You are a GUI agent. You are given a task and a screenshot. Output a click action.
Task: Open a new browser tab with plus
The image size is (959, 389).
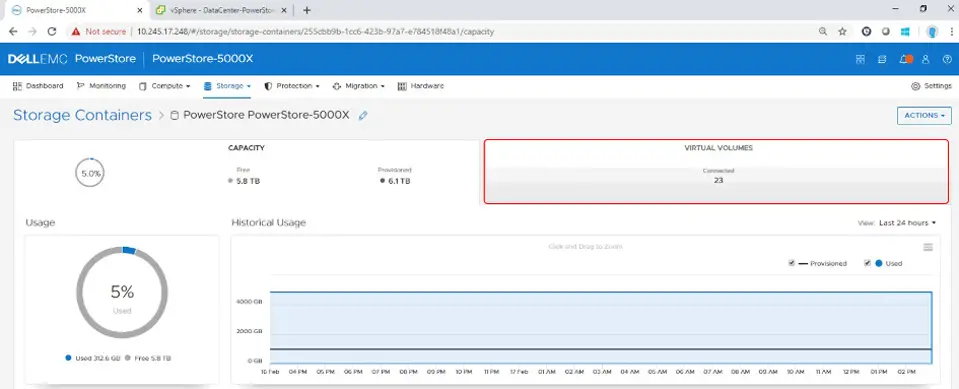[307, 10]
